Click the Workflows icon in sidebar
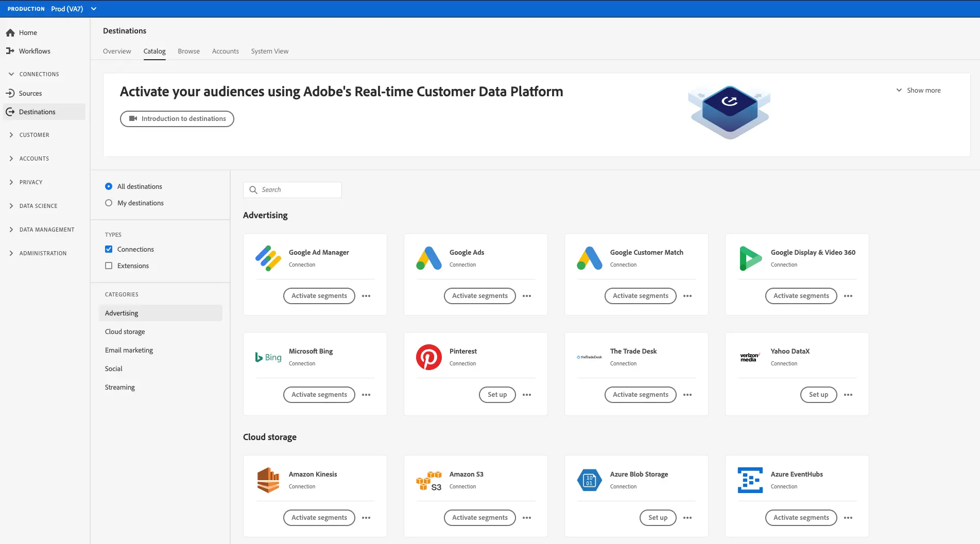 (x=10, y=51)
